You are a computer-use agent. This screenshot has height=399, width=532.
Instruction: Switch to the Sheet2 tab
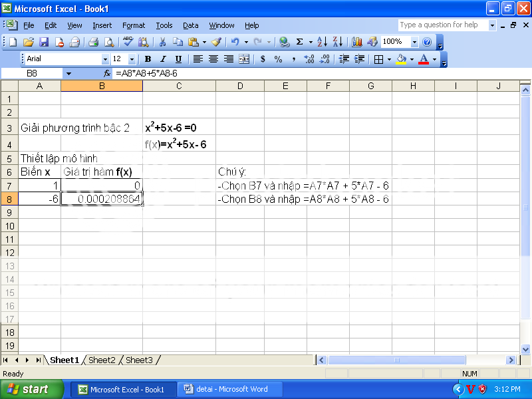(102, 360)
